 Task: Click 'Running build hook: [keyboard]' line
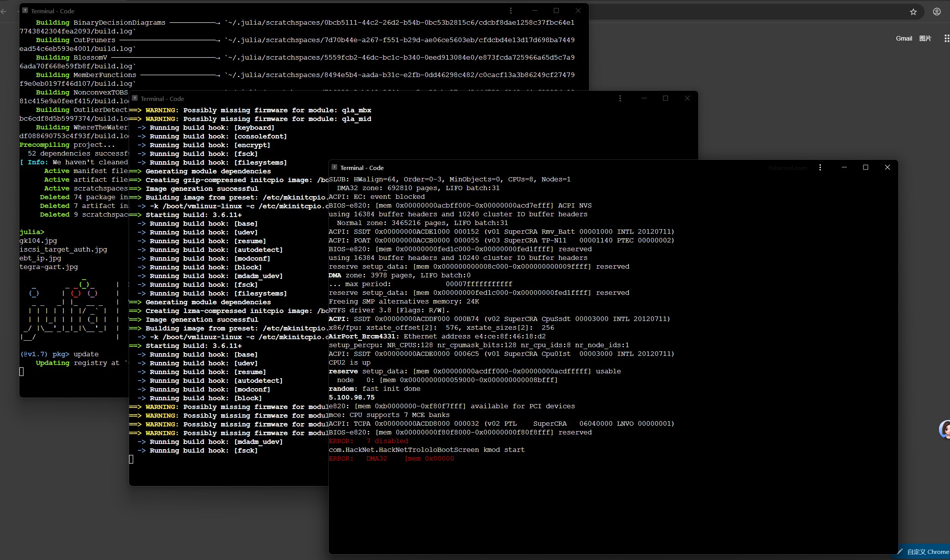click(x=206, y=127)
